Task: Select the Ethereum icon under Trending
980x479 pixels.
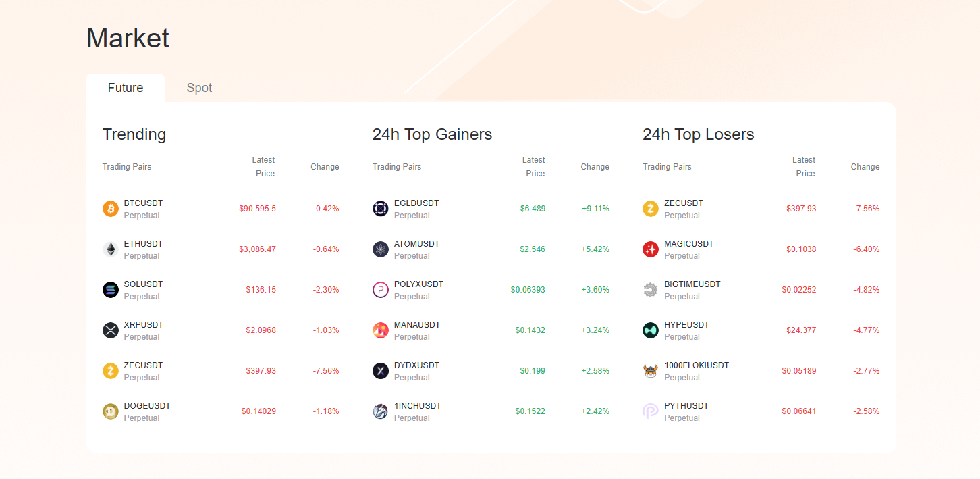Action: tap(111, 249)
